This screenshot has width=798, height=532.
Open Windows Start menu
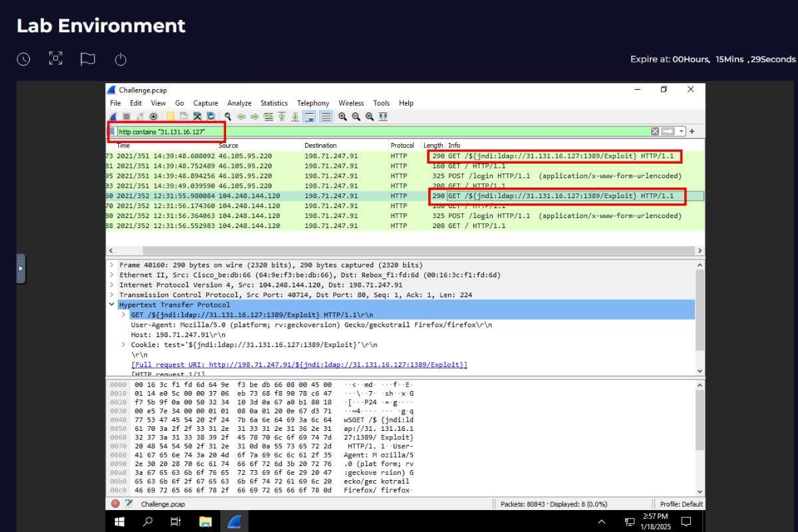120,521
